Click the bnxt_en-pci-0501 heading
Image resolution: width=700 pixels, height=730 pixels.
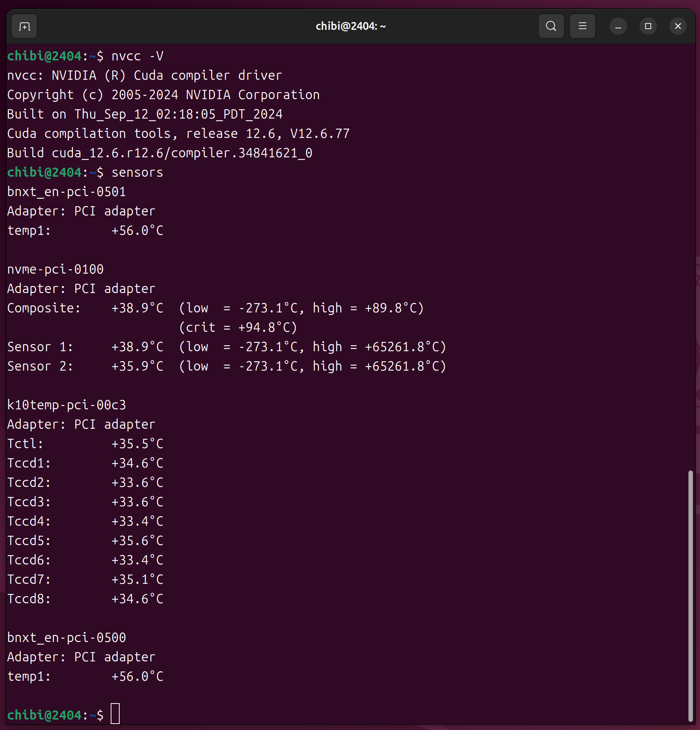pos(66,192)
